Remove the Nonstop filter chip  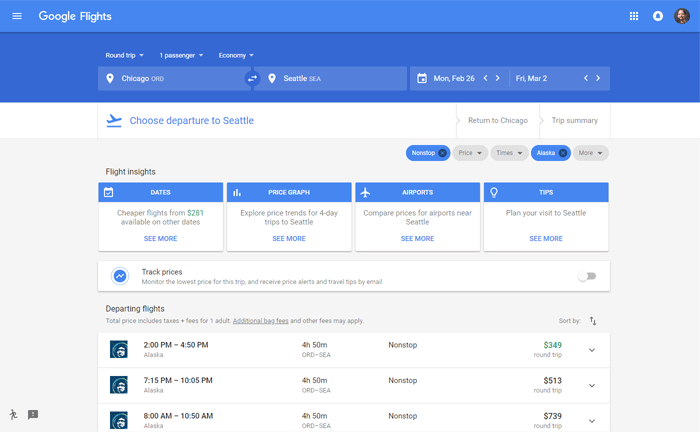443,153
